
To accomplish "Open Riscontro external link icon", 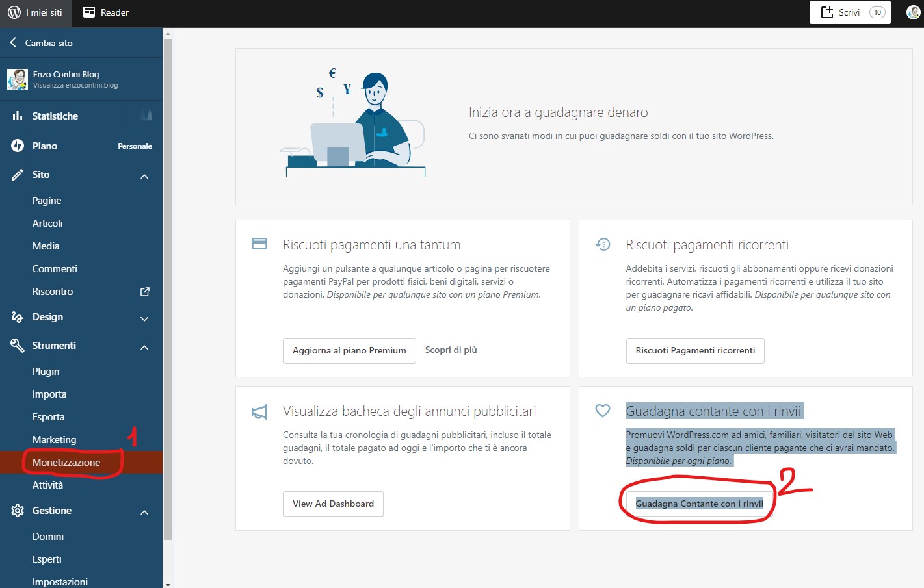I will [145, 292].
